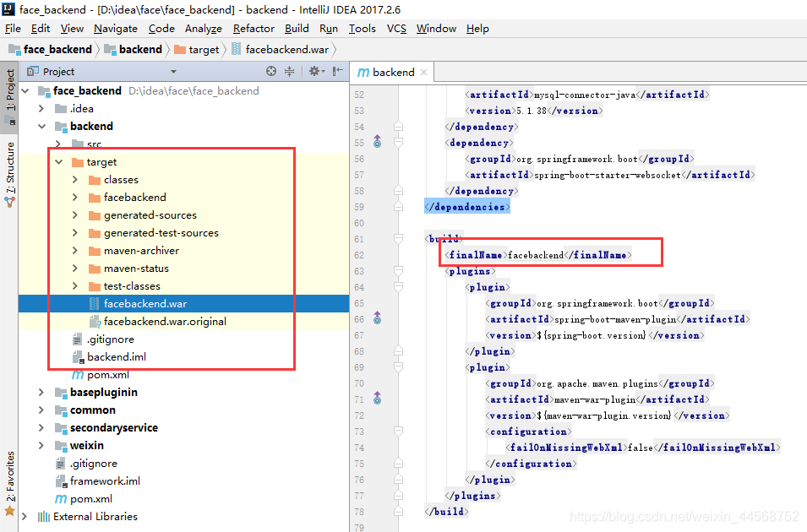Open the Refactor menu
The image size is (807, 532).
pos(254,29)
